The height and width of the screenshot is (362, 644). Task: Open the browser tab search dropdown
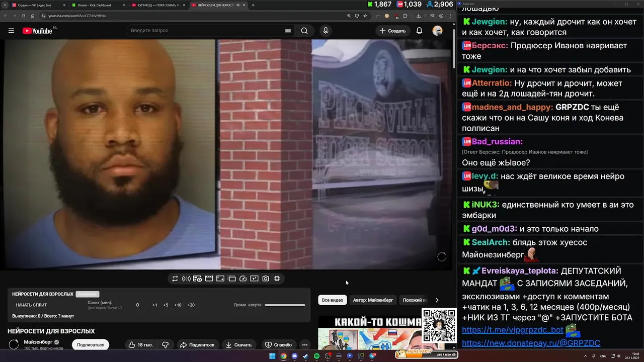click(x=5, y=5)
